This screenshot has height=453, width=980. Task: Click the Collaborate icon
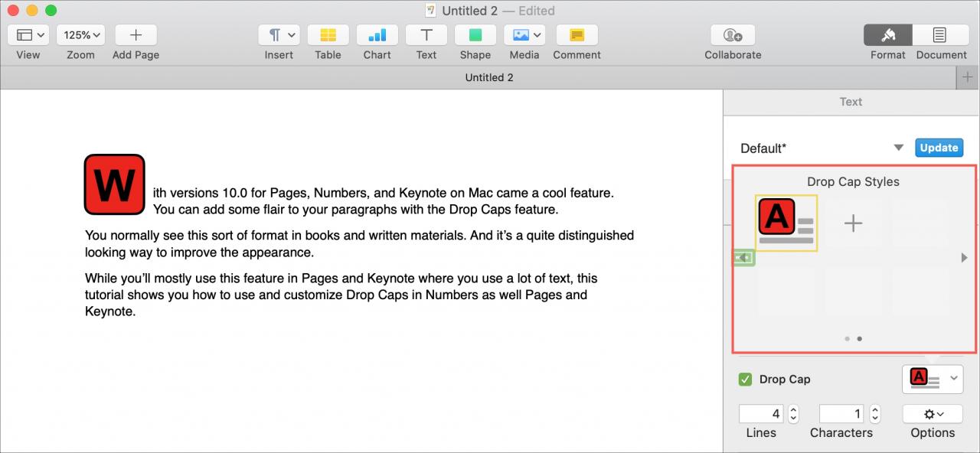tap(733, 35)
